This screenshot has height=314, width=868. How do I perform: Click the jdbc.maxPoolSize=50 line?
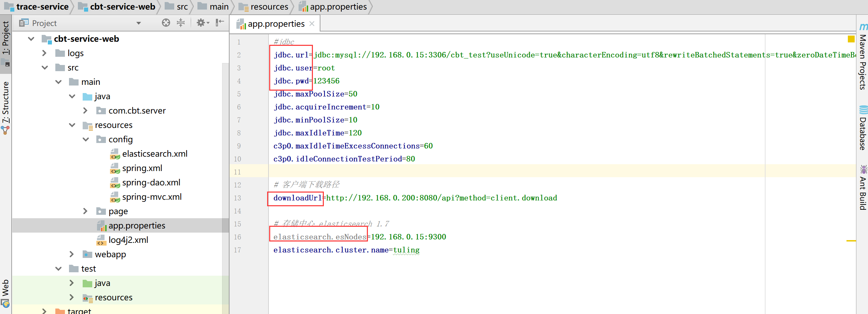click(x=315, y=94)
